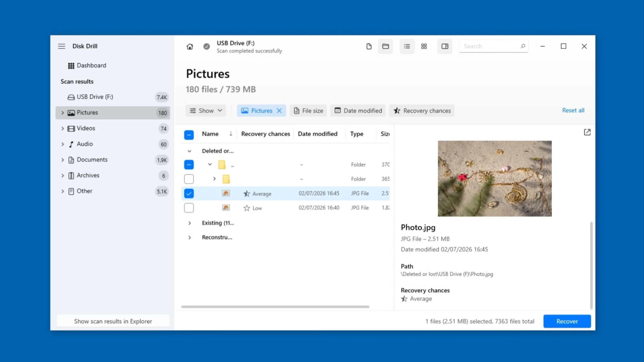This screenshot has height=362, width=644.
Task: Expand the Existing group
Action: pos(189,223)
